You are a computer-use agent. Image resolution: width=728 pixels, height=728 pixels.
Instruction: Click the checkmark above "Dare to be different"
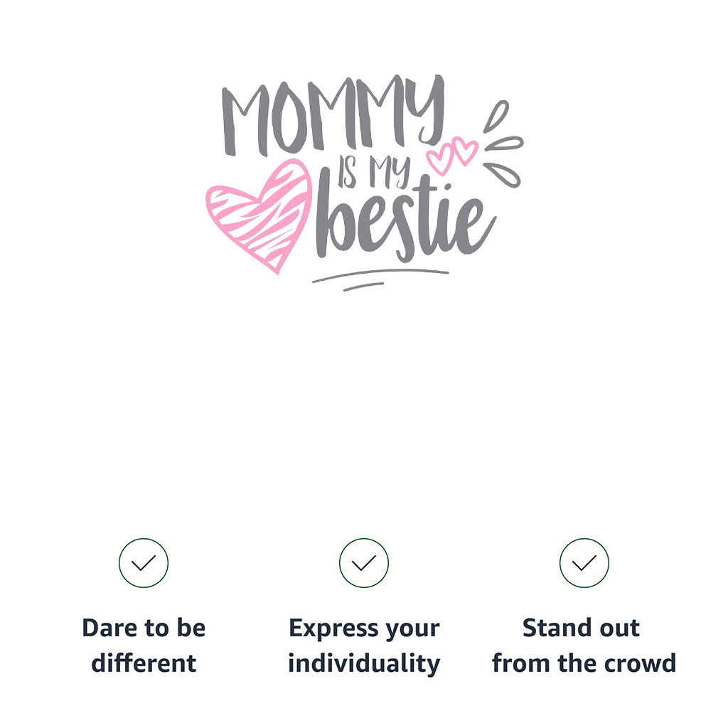pyautogui.click(x=144, y=563)
